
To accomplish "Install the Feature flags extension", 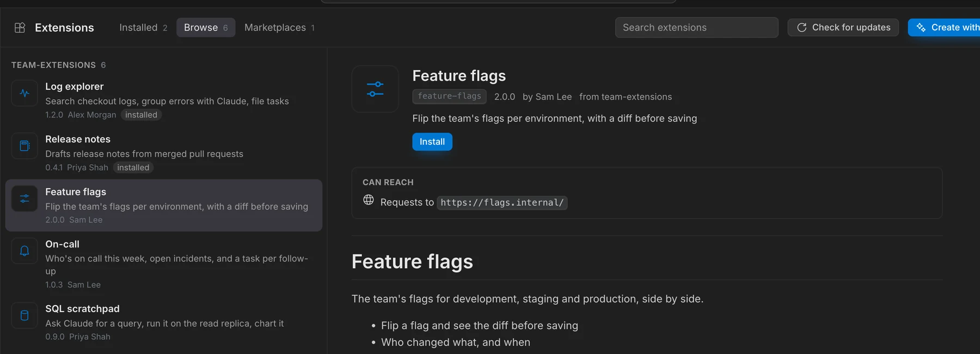I will 432,141.
